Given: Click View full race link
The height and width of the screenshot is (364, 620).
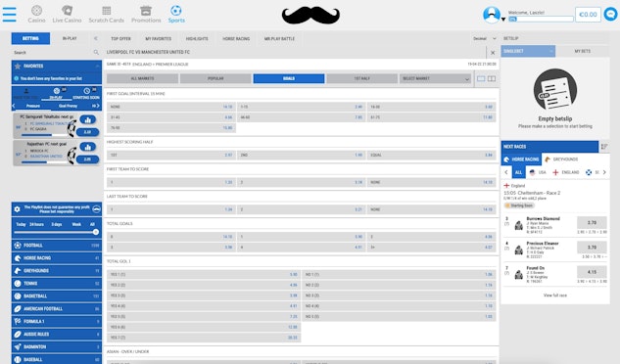Looking at the screenshot, I should tap(554, 296).
